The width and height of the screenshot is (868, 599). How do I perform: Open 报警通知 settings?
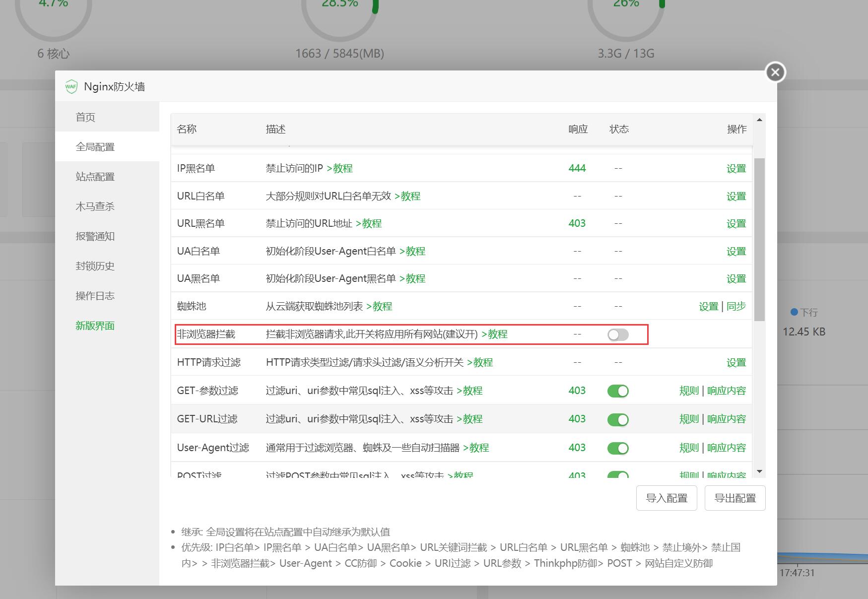(107, 236)
